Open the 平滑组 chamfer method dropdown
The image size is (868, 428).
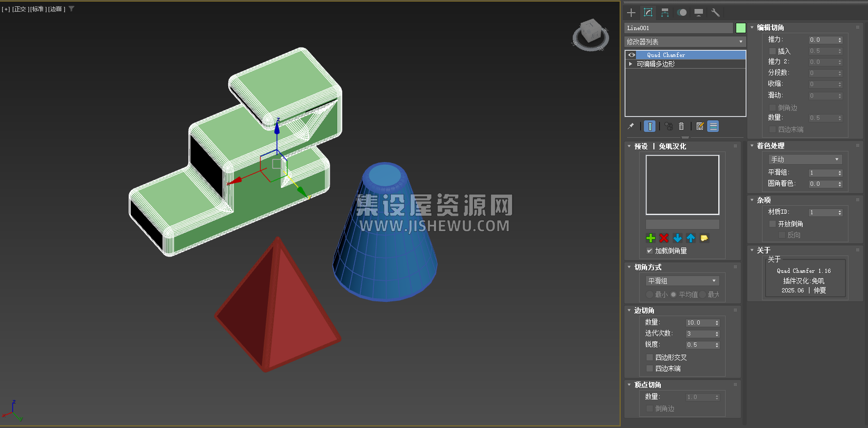682,281
